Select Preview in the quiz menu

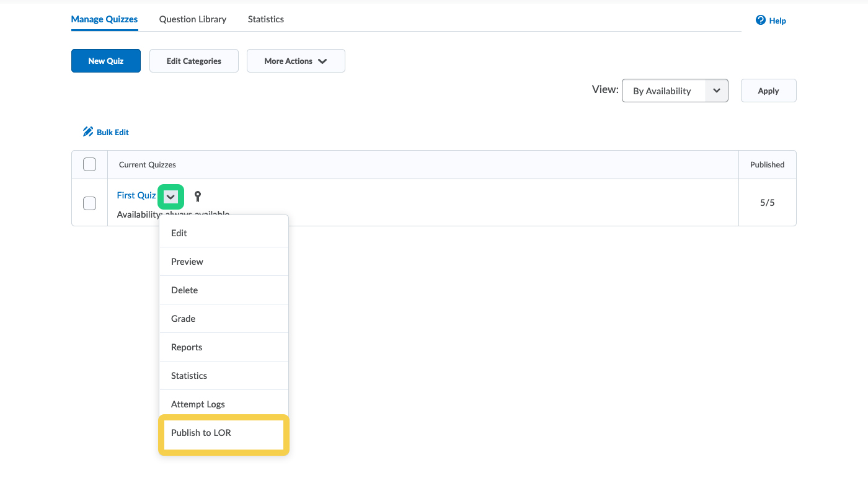(x=187, y=262)
